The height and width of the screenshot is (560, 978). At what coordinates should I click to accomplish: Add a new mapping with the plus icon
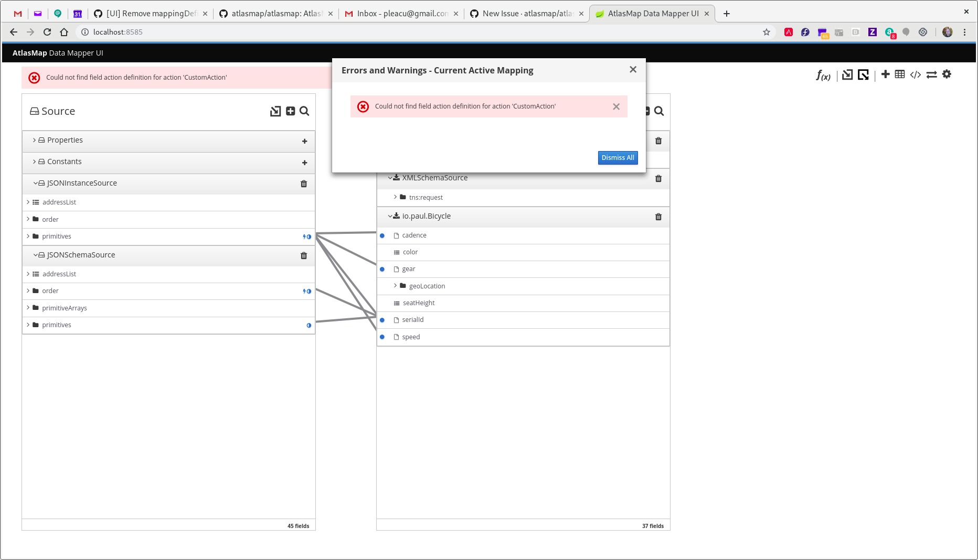coord(885,74)
